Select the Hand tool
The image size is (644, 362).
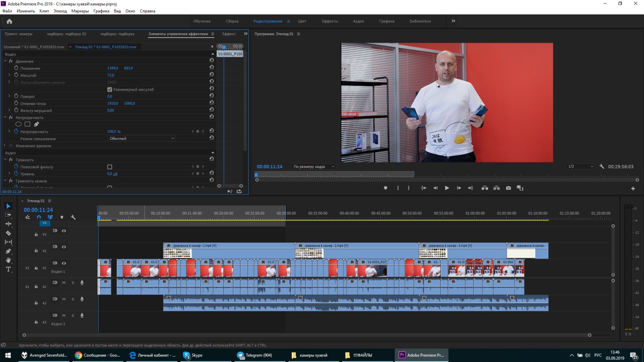click(8, 260)
